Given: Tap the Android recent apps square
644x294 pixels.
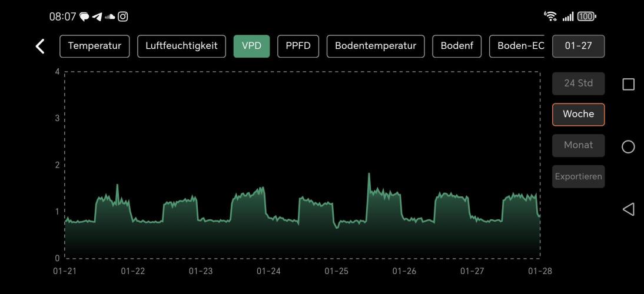Looking at the screenshot, I should pyautogui.click(x=628, y=84).
